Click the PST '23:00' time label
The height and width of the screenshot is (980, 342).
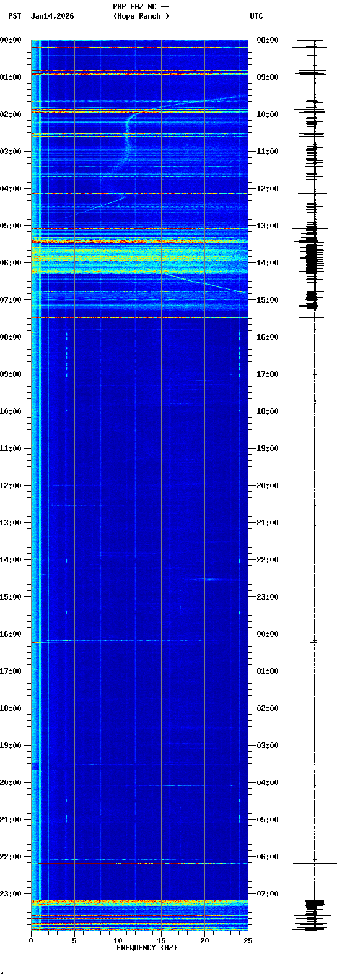coord(11,894)
